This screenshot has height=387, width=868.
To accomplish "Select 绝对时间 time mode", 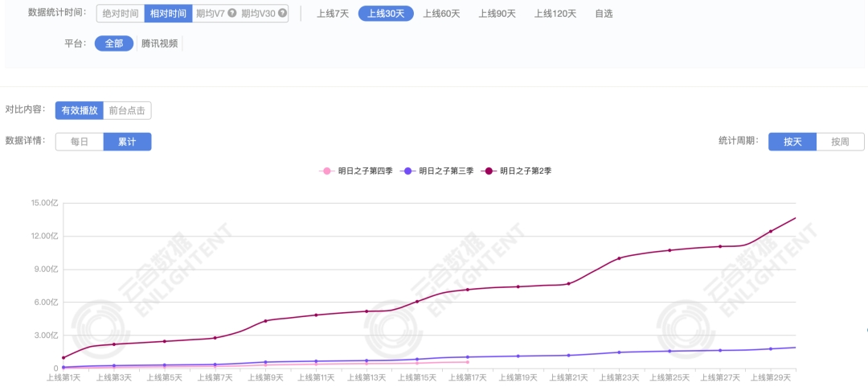I will [120, 14].
